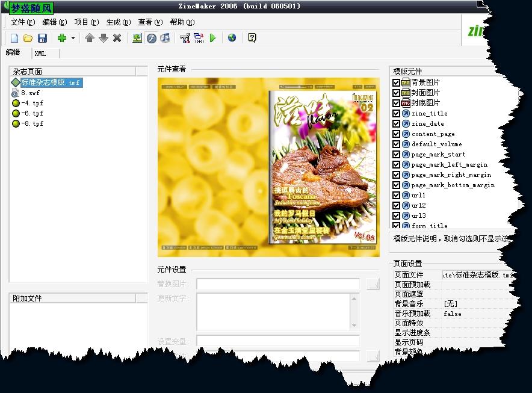This screenshot has width=532, height=393.
Task: Save the project with the floppy icon
Action: pos(42,38)
